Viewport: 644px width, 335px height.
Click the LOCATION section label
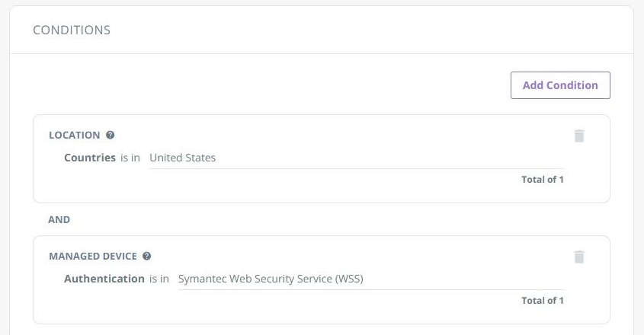pos(75,136)
